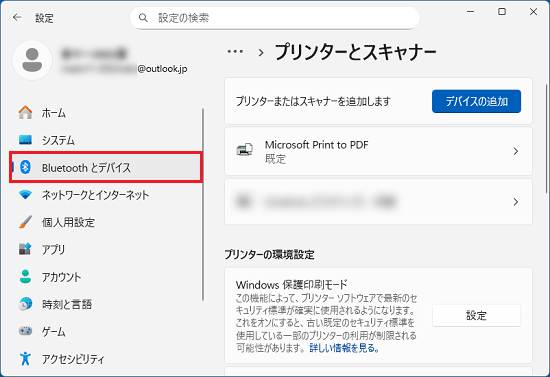
Task: Click the 設定の検索 search field
Action: pyautogui.click(x=275, y=18)
